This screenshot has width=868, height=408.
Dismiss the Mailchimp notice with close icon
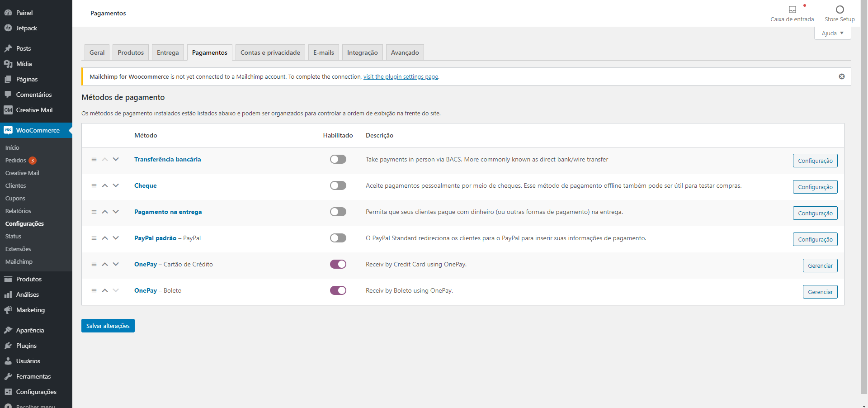coord(842,76)
